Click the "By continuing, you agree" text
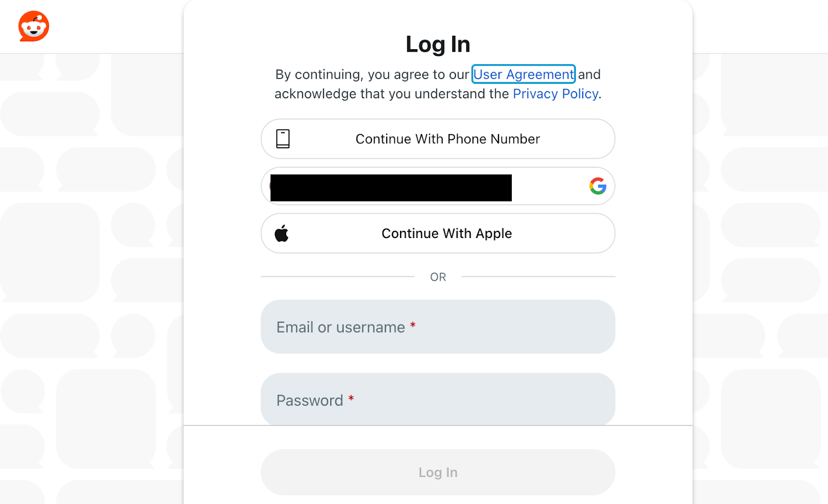The width and height of the screenshot is (828, 504). [x=372, y=75]
